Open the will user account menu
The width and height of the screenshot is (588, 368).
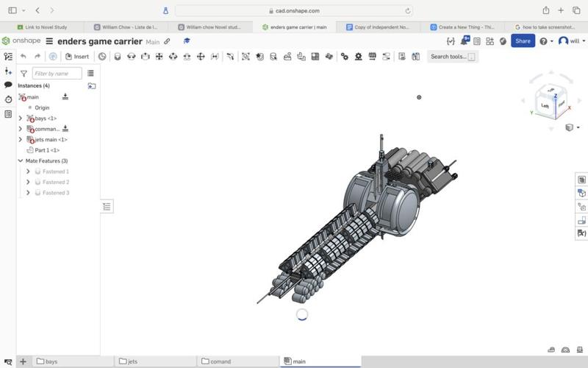click(x=572, y=41)
